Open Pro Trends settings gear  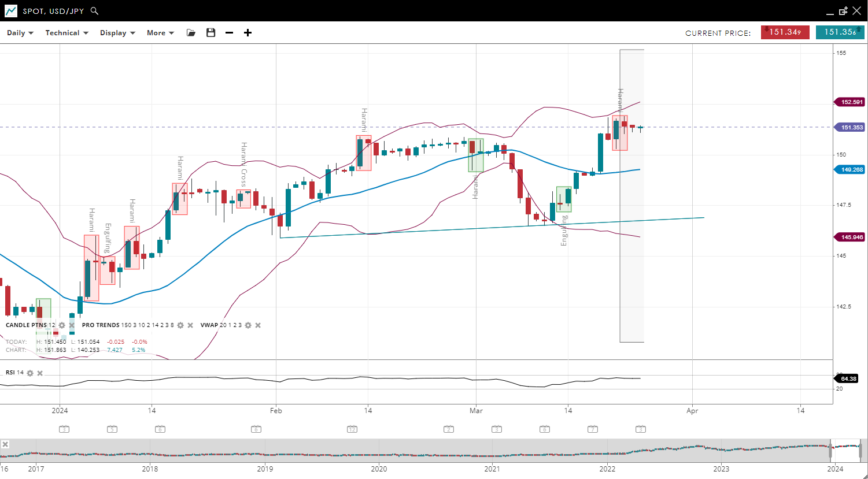click(x=180, y=325)
